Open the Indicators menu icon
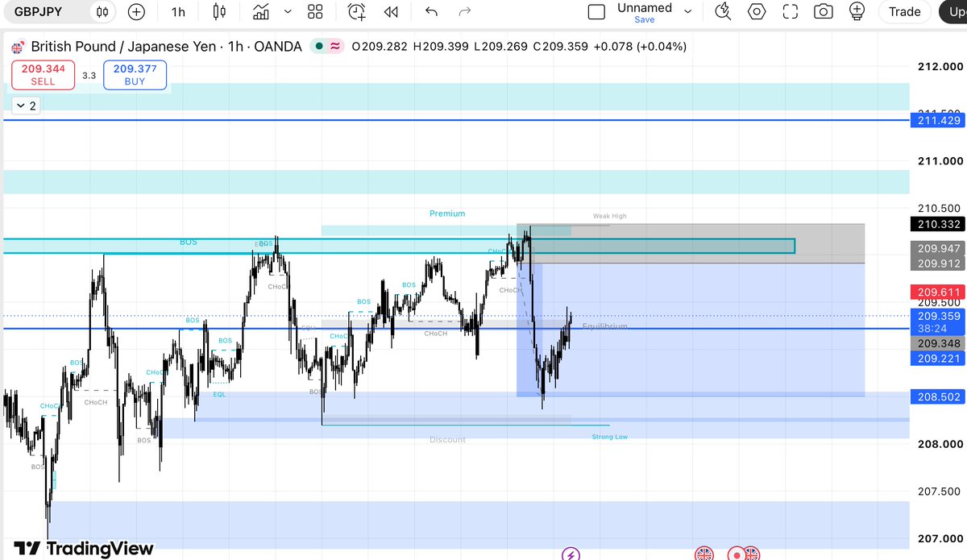This screenshot has height=560, width=967. click(x=261, y=11)
